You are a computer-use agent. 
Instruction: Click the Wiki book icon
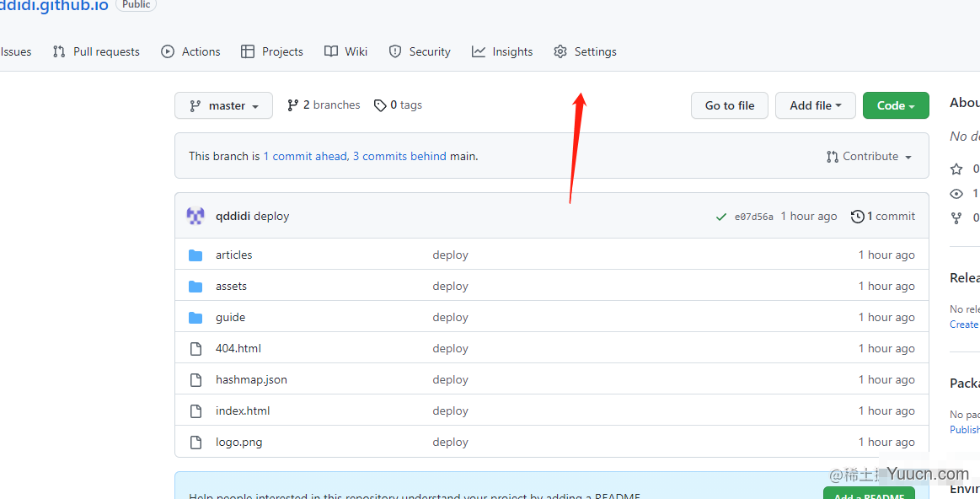(330, 52)
